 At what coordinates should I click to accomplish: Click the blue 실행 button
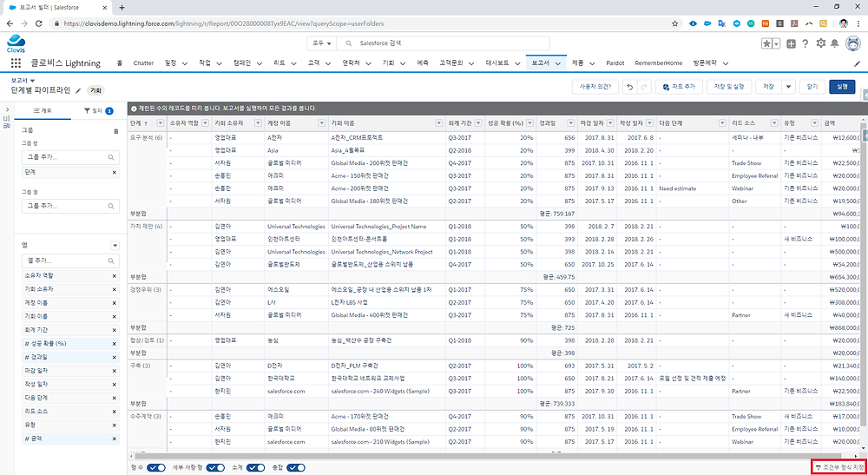(842, 87)
